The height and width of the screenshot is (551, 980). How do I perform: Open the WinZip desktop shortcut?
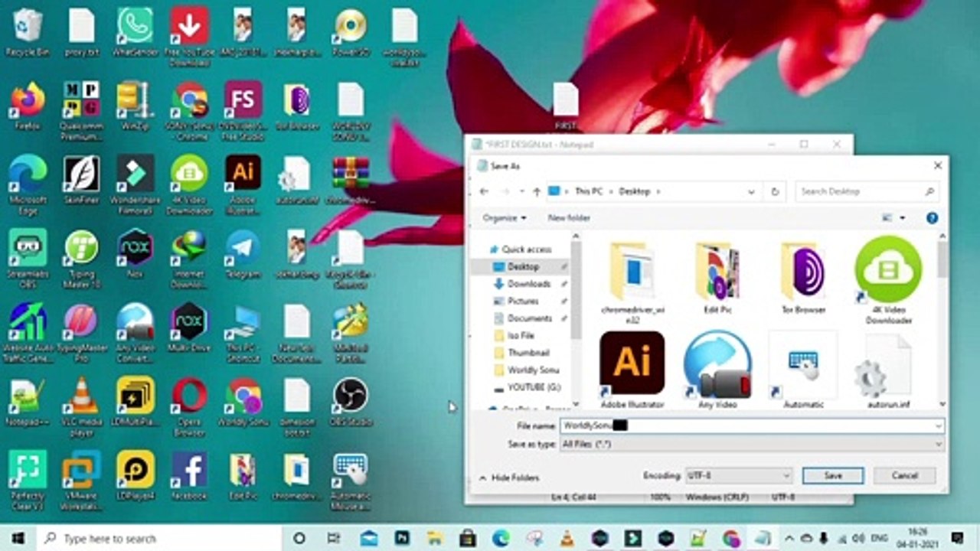pos(135,106)
